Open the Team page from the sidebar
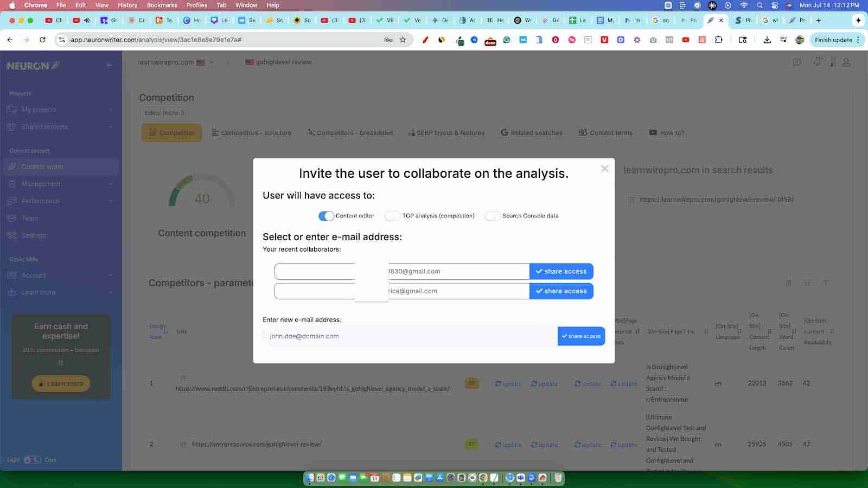This screenshot has height=488, width=868. coord(29,218)
